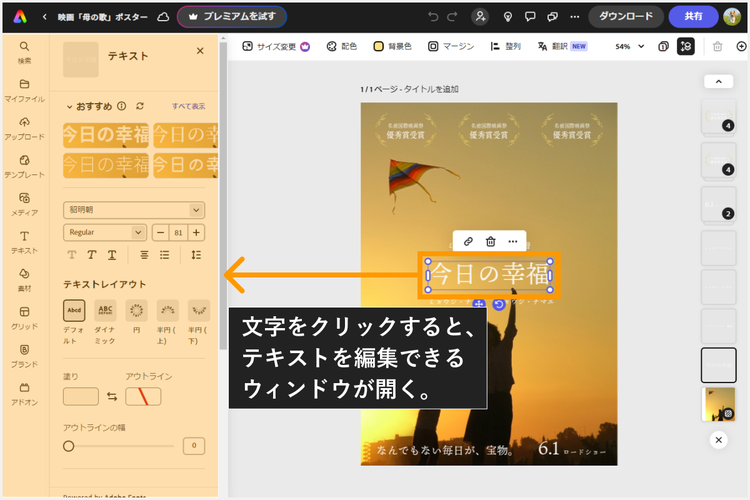Open 背景色 background color menu
The image size is (750, 500).
click(392, 46)
